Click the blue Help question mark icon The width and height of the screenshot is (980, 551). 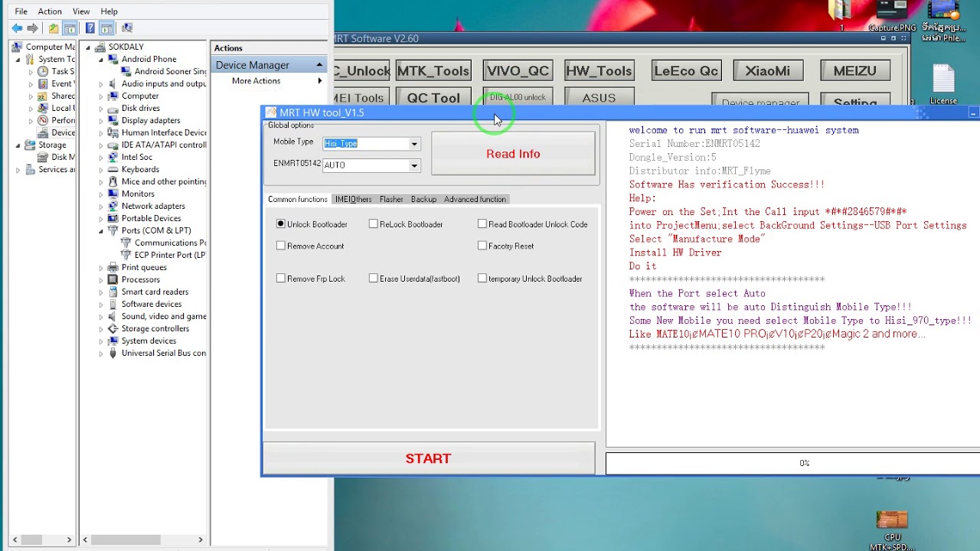click(90, 28)
